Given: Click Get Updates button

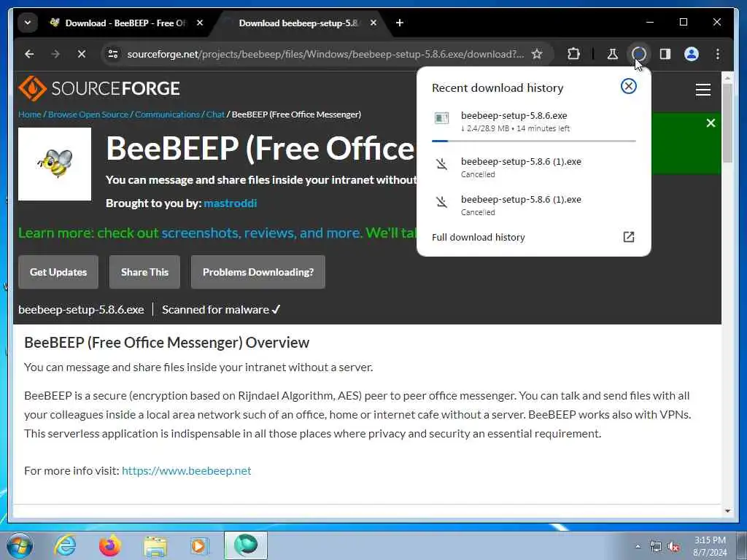Looking at the screenshot, I should (58, 272).
